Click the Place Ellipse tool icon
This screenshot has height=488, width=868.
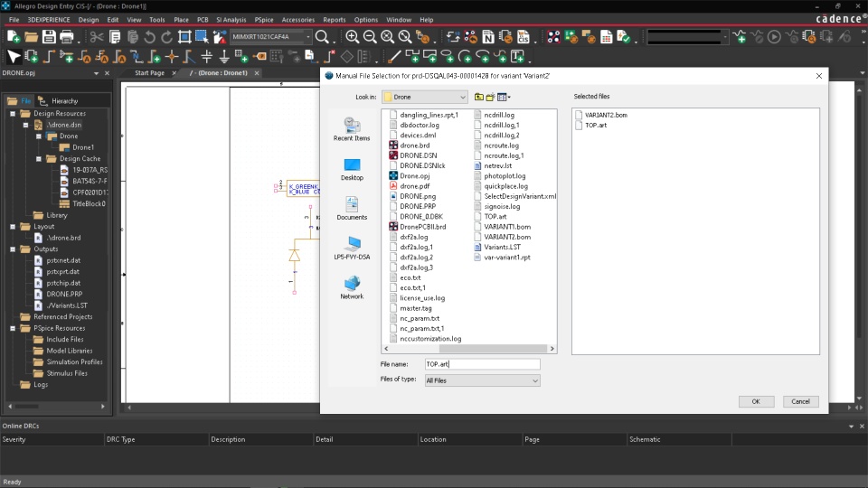click(447, 56)
